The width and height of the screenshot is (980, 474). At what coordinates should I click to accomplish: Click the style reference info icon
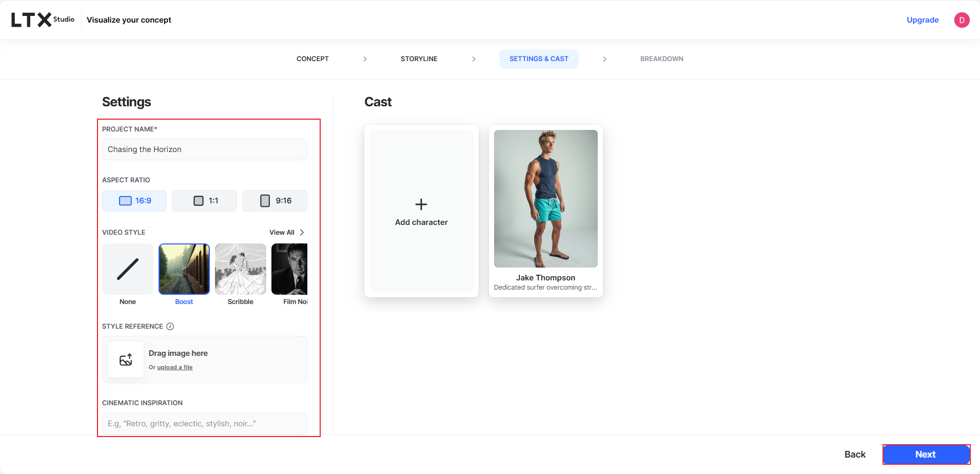pos(170,327)
